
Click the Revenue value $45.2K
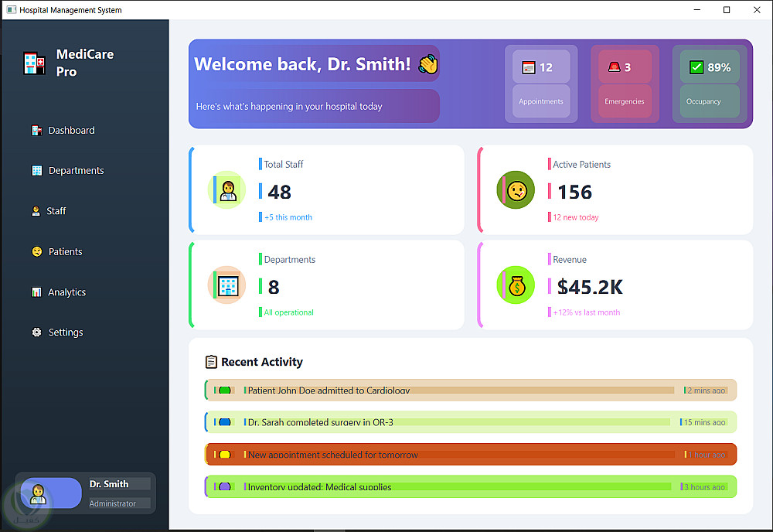590,287
